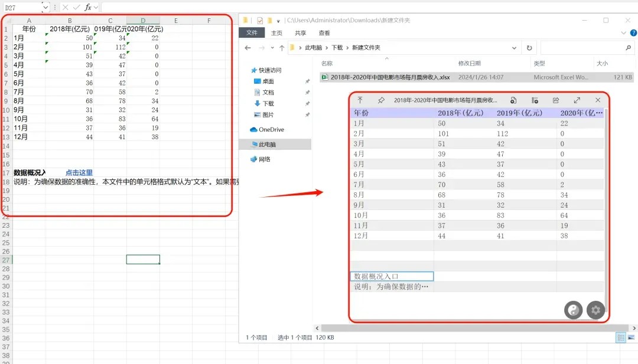The height and width of the screenshot is (364, 638).
Task: Open Explorer help question mark icon
Action: (x=633, y=33)
